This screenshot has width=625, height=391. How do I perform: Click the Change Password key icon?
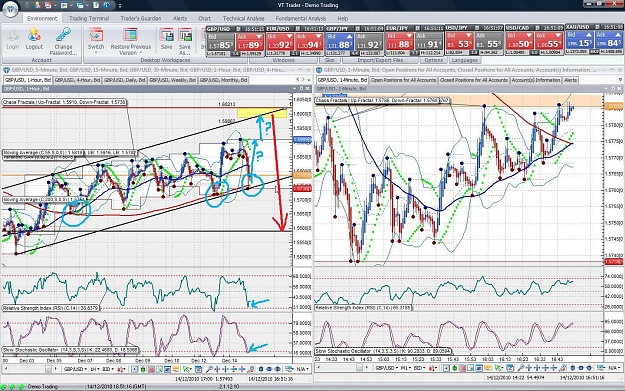pos(63,35)
